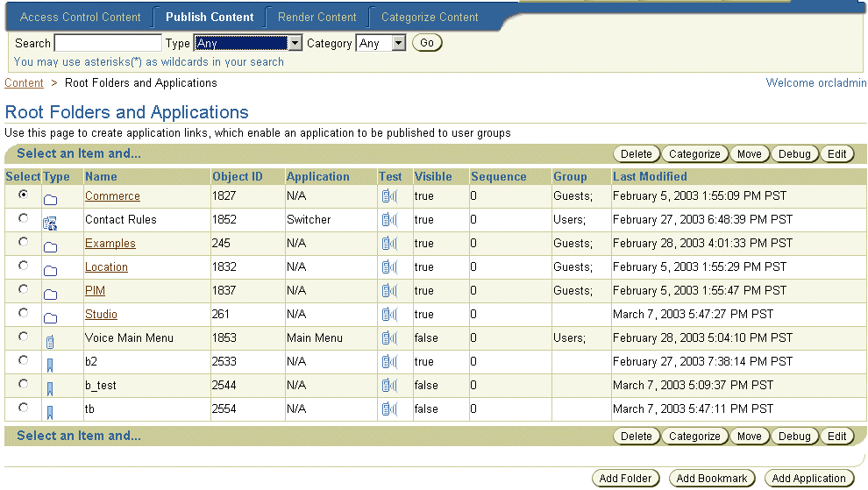Click the test icon for Voice Main Menu
Screen dimensions: 868x490
tap(389, 338)
